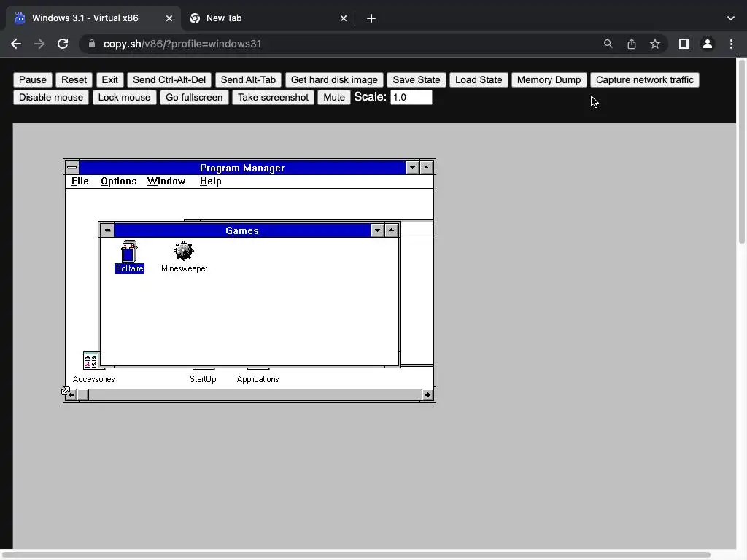747x560 pixels.
Task: Switch to the Windows 3.1 tab
Action: [x=93, y=18]
